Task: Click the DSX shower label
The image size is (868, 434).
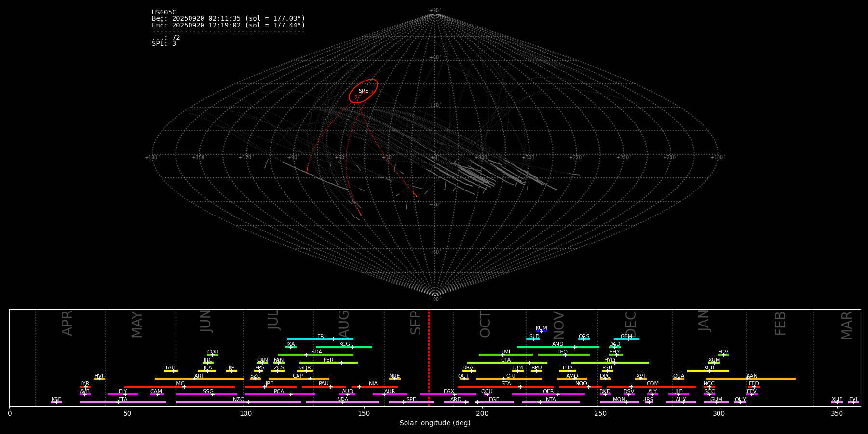Action: tap(449, 392)
